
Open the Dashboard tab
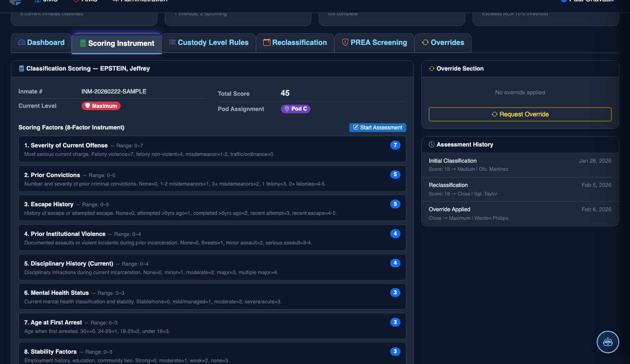click(41, 43)
